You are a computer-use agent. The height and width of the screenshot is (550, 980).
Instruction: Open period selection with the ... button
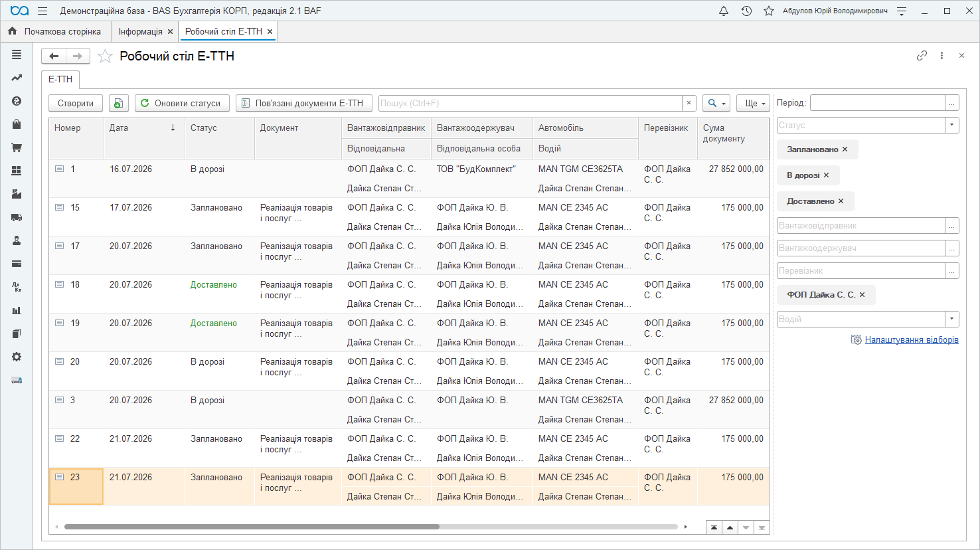952,103
